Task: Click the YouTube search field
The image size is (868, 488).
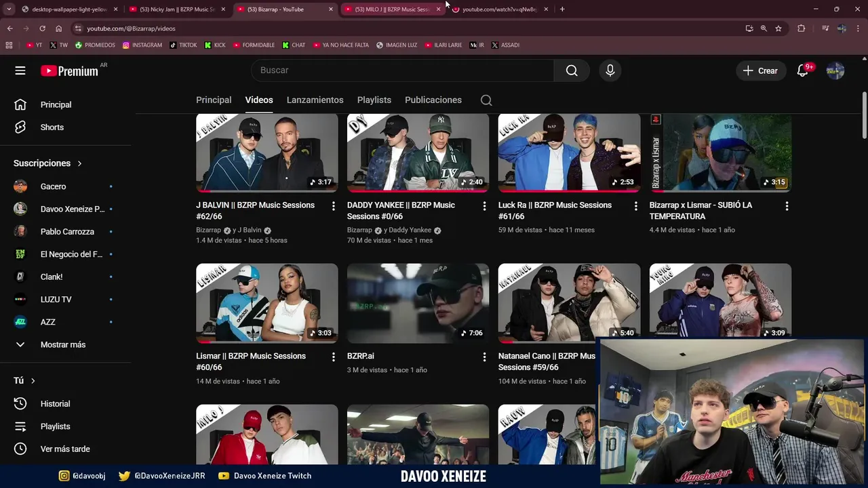Action: point(402,70)
